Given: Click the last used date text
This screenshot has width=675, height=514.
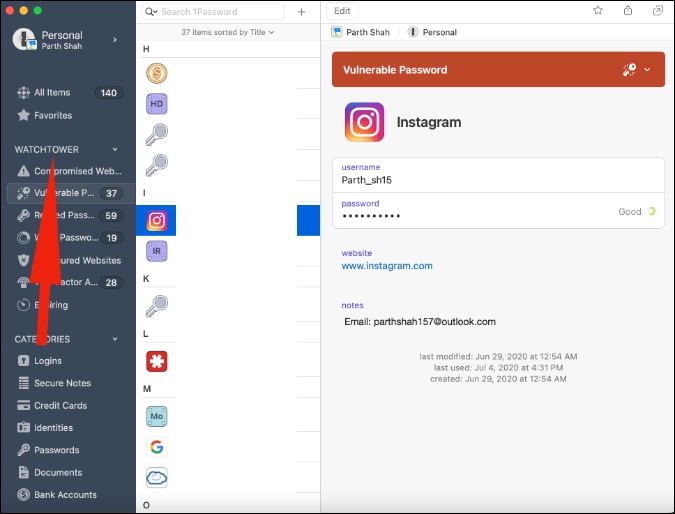Looking at the screenshot, I should pos(498,368).
